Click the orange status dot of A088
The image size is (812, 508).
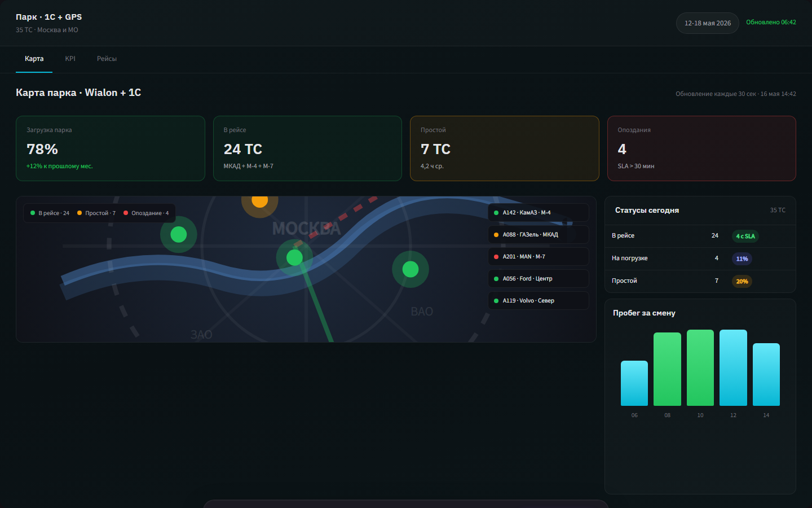[x=496, y=235]
